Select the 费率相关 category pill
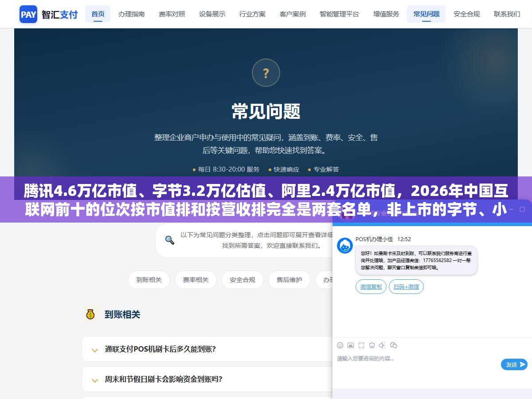The width and height of the screenshot is (532, 399). coord(196,280)
